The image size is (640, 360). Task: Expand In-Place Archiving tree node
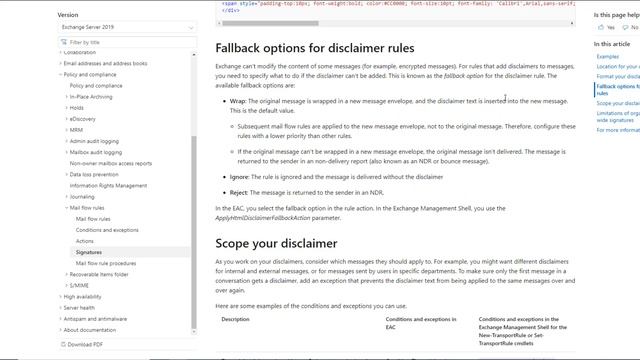67,97
